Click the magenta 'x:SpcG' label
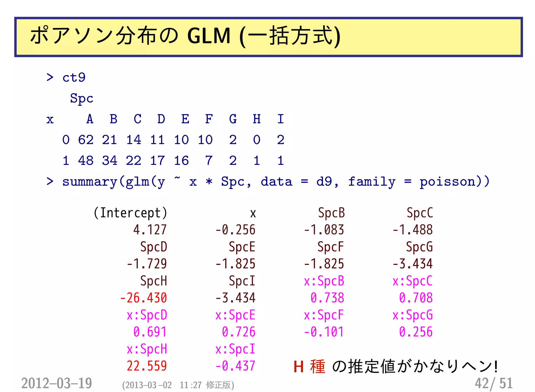This screenshot has height=392, width=535. click(413, 315)
